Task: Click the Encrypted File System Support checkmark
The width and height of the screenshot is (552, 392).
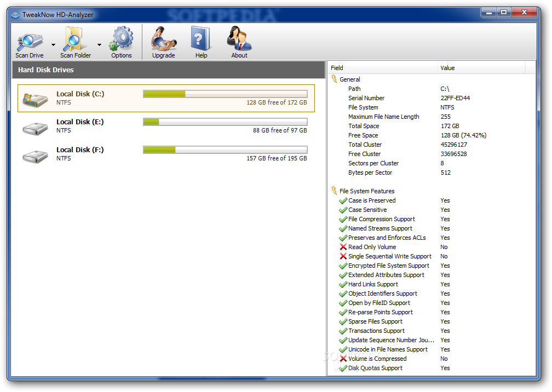Action: click(x=343, y=266)
